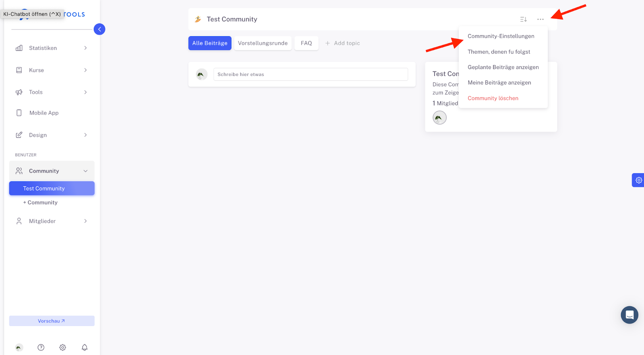Expand the Statistiken sidebar section

pos(52,48)
